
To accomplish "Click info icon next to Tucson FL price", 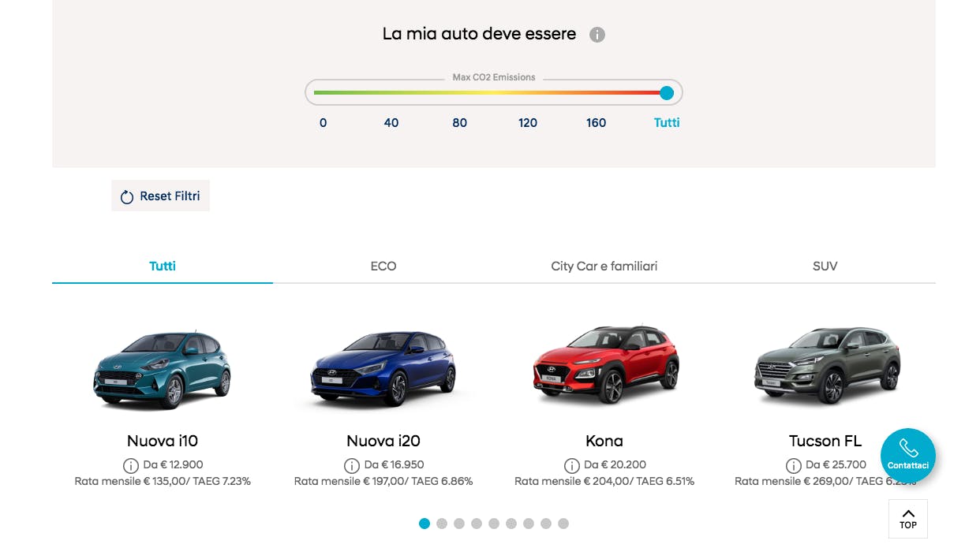I will point(793,465).
